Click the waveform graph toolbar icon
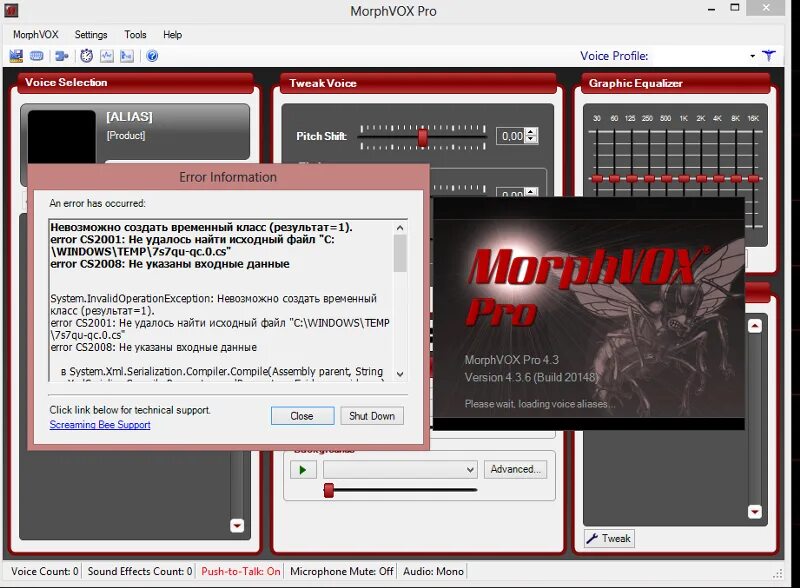The height and width of the screenshot is (588, 800). (x=107, y=56)
